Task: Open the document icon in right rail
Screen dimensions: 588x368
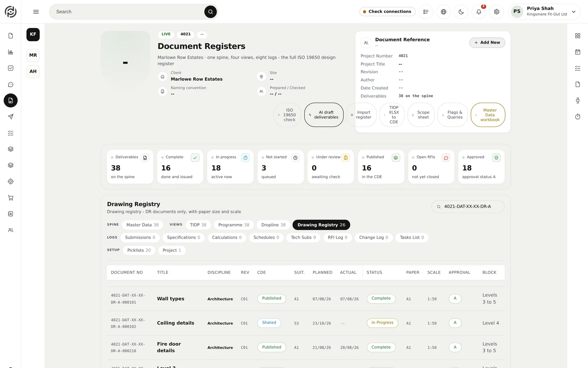Action: pos(578,84)
